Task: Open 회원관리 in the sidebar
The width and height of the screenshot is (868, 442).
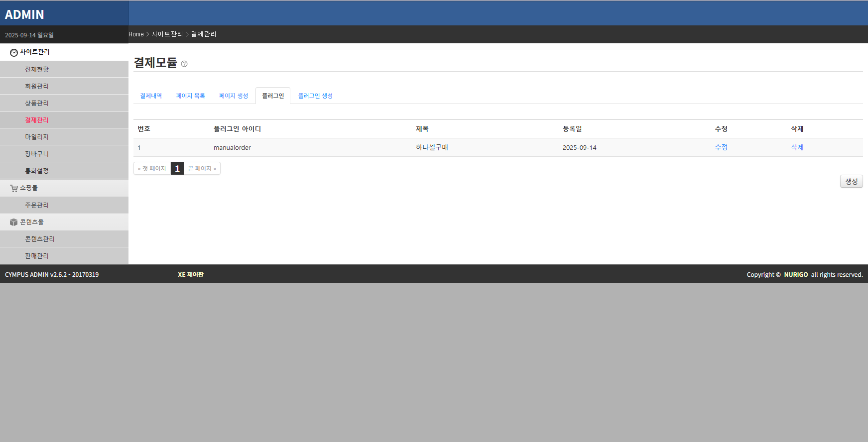Action: click(x=64, y=86)
